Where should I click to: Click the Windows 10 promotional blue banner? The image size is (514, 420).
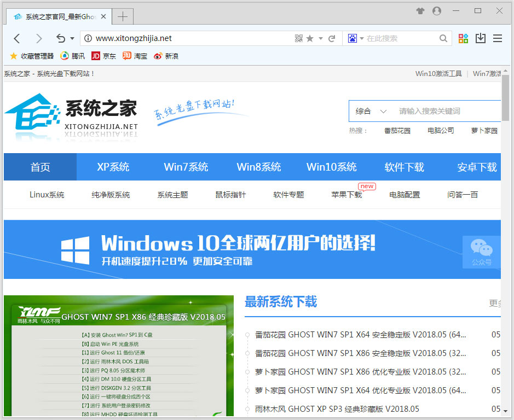click(x=252, y=249)
